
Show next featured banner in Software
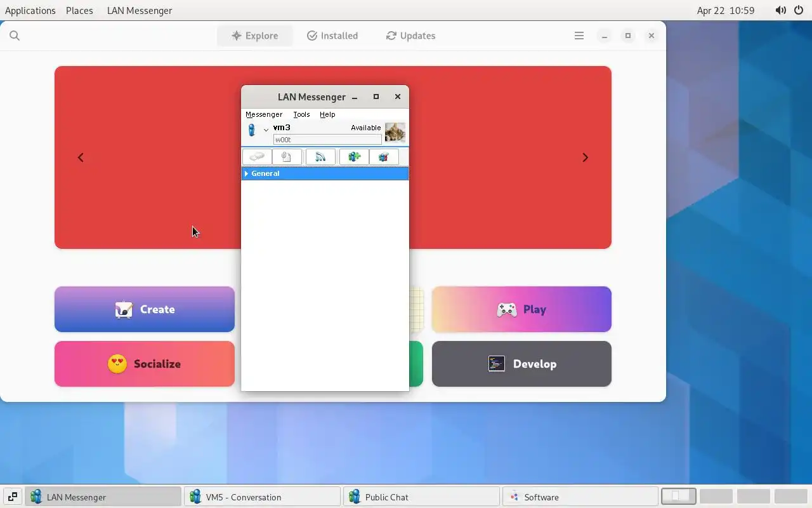click(x=585, y=157)
